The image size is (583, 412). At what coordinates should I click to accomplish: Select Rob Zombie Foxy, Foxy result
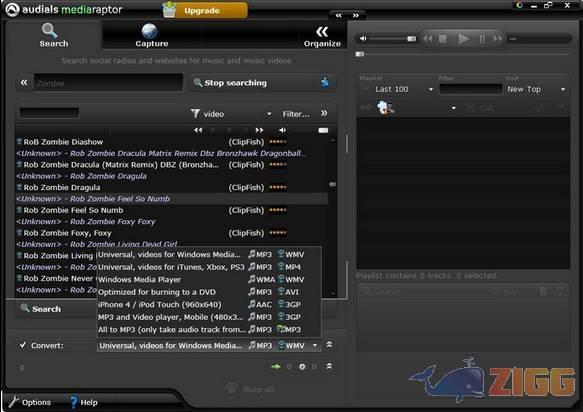pyautogui.click(x=171, y=233)
